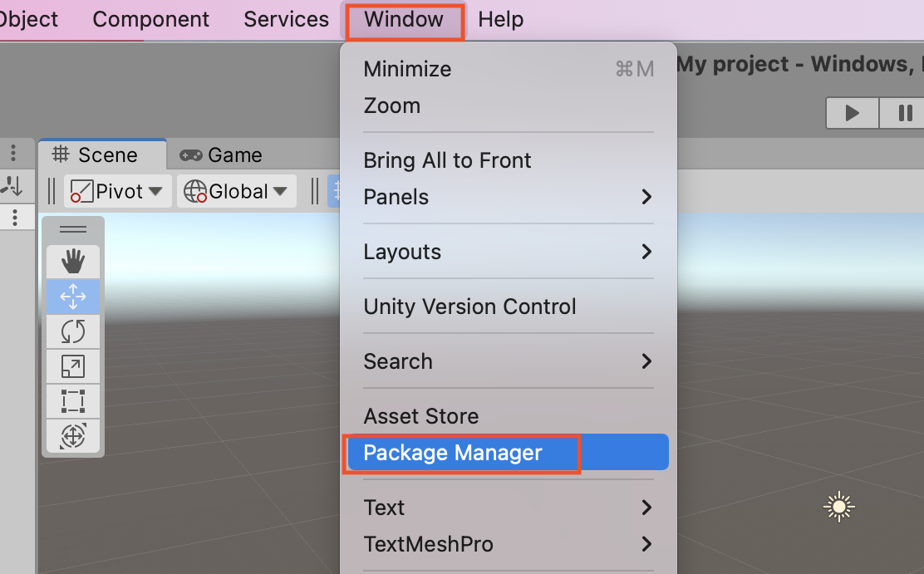
Task: Select the Transform tool
Action: [x=72, y=436]
